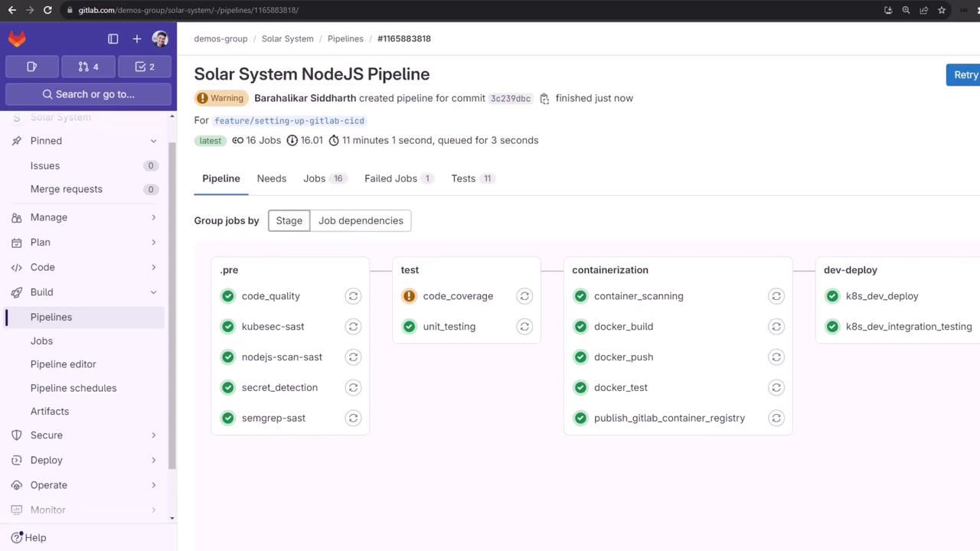This screenshot has height=551, width=980.
Task: Copy the commit SHA clipboard icon
Action: point(544,99)
